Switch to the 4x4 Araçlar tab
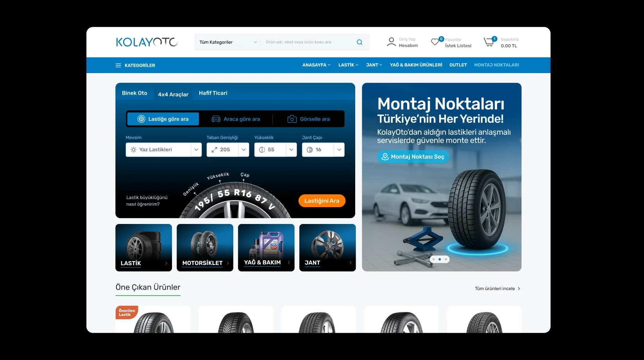This screenshot has width=644, height=360. 173,94
